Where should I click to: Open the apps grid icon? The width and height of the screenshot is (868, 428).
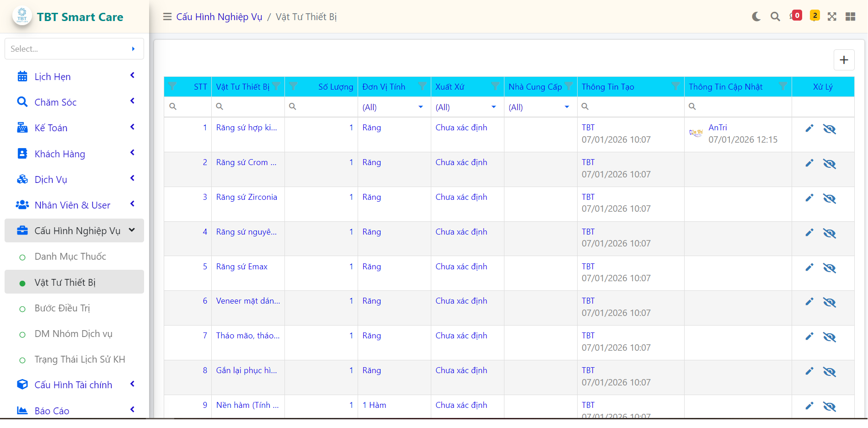tap(850, 17)
